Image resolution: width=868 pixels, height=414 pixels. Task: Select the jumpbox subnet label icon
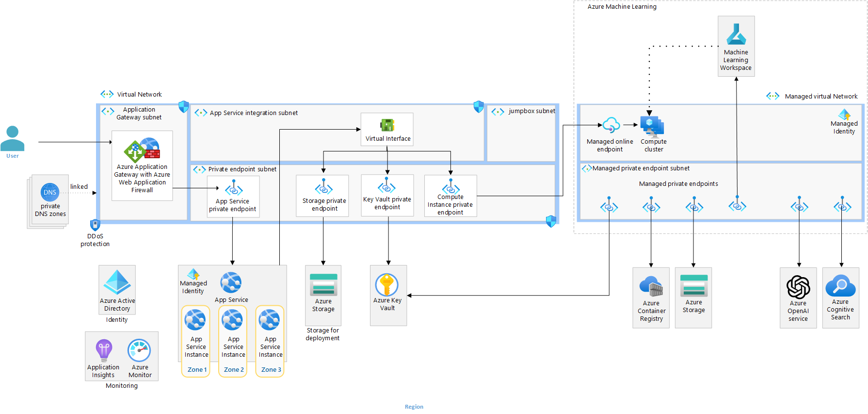[x=498, y=112]
